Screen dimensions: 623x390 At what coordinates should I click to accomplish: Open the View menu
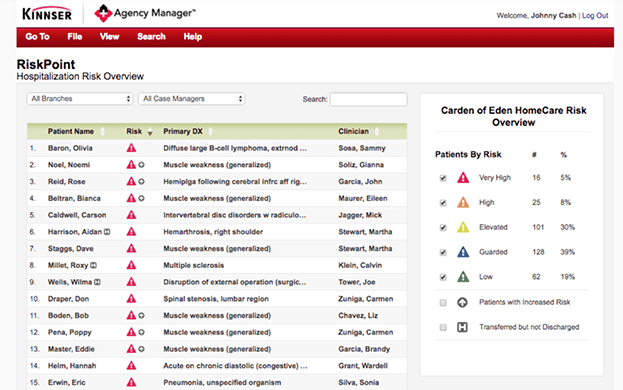click(x=109, y=37)
